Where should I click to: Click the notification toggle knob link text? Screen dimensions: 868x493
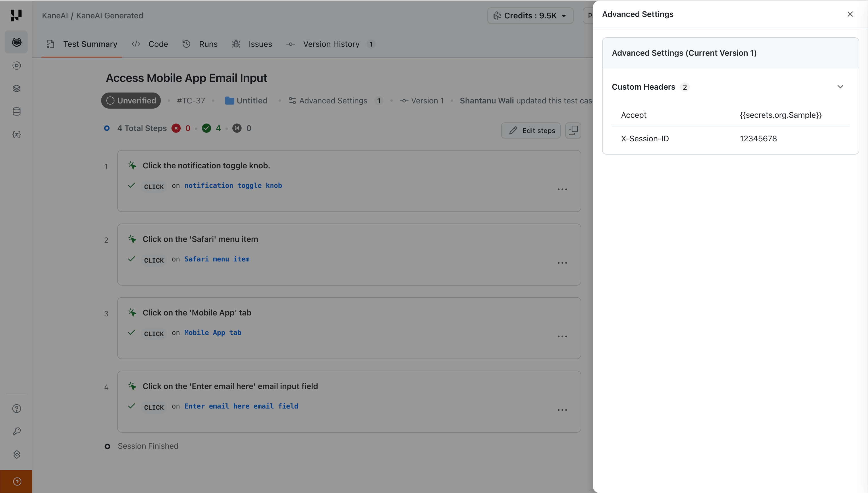coord(233,186)
